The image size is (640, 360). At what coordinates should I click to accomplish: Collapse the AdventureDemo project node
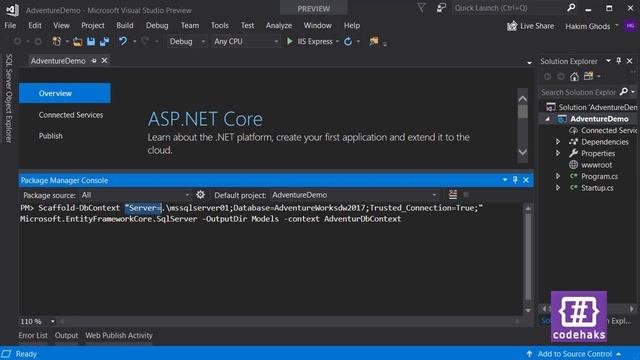coord(547,119)
